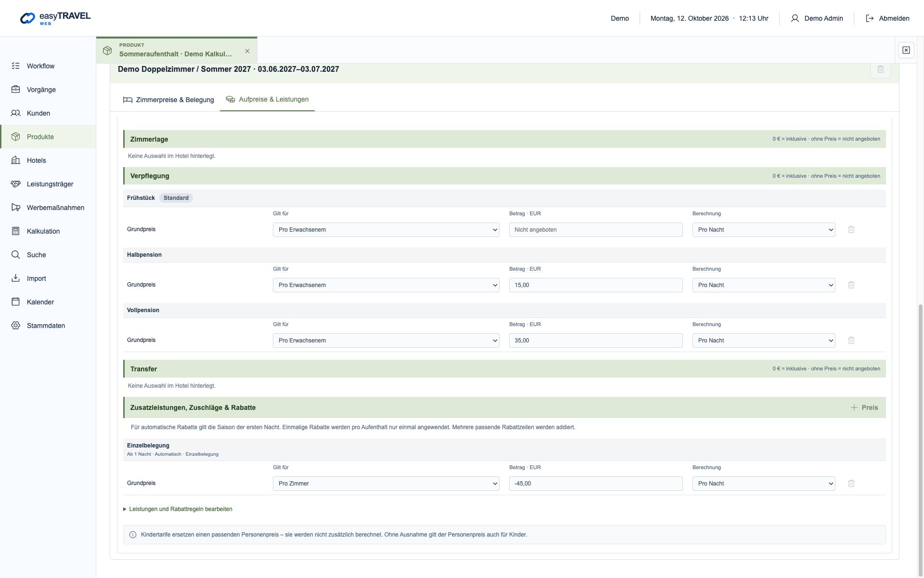This screenshot has width=924, height=578.
Task: Close all tabs via top-right box icon
Action: (906, 50)
